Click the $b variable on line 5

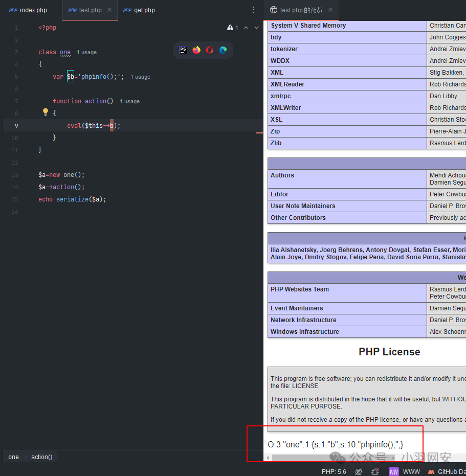point(70,77)
